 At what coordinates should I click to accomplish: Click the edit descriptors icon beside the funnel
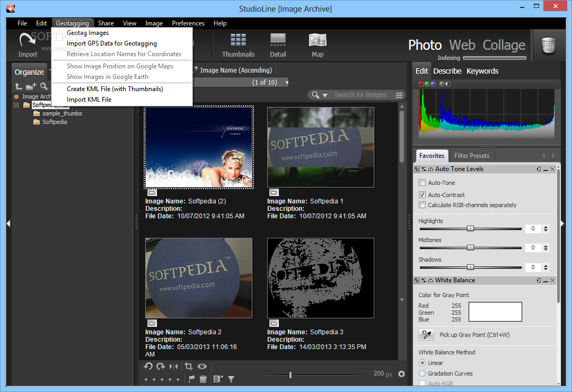218,379
